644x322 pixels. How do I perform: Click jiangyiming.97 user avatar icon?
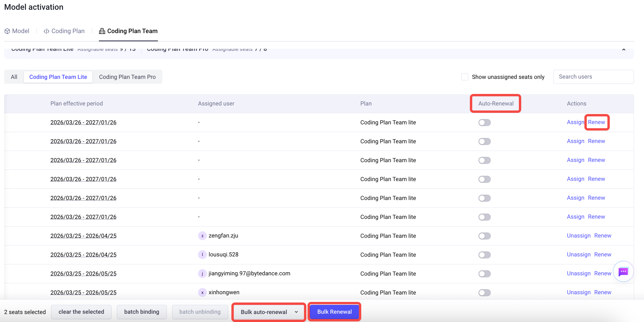tap(202, 274)
